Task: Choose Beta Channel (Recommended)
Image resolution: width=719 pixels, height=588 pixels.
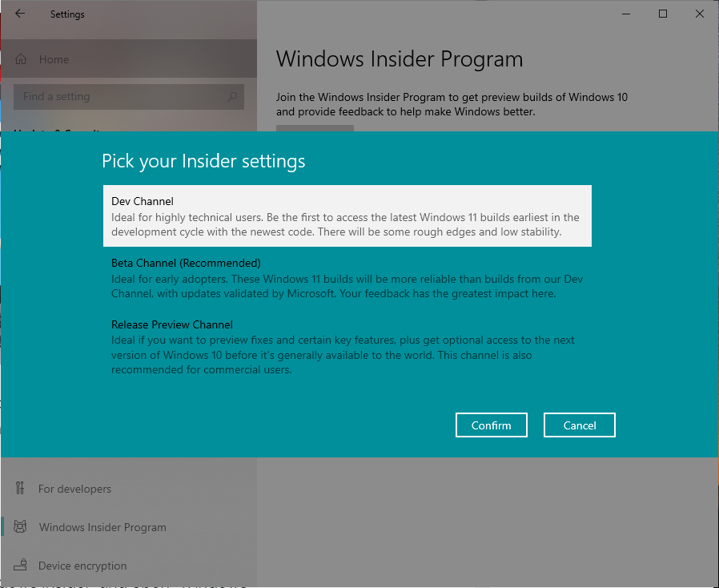Action: click(347, 278)
